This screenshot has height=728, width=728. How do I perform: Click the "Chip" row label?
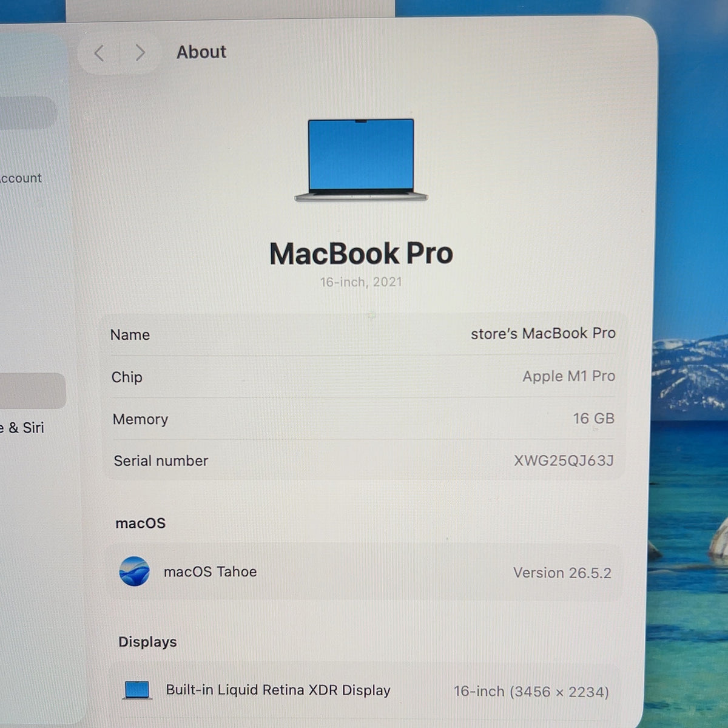(127, 377)
